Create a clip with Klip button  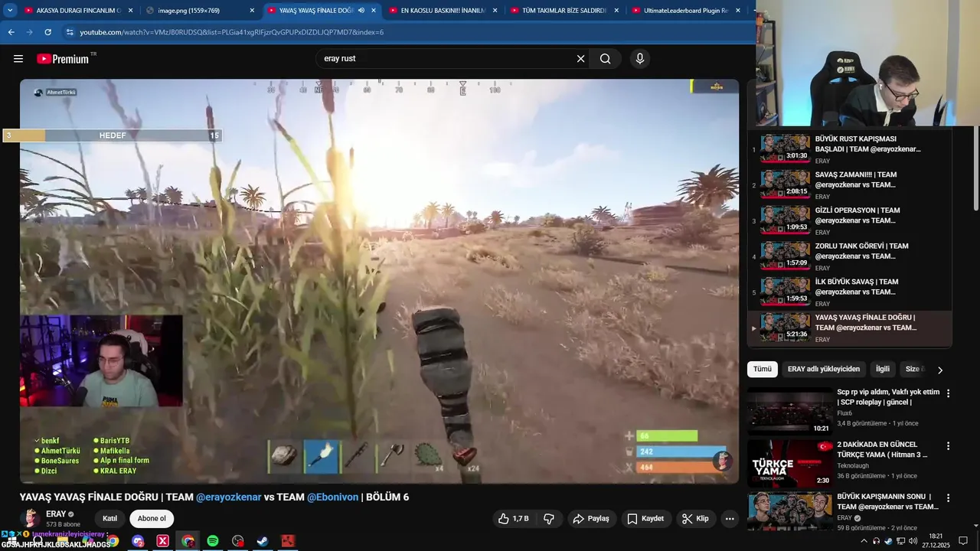tap(694, 519)
